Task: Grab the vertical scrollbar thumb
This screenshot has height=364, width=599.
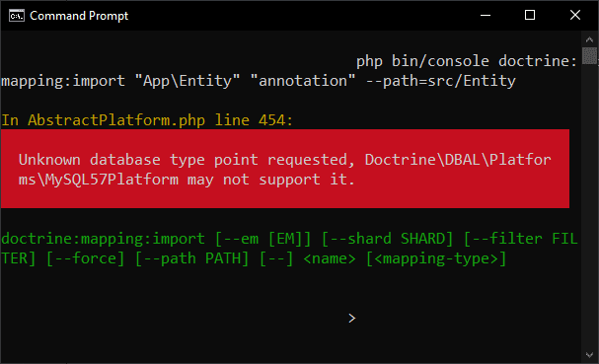Action: (589, 56)
